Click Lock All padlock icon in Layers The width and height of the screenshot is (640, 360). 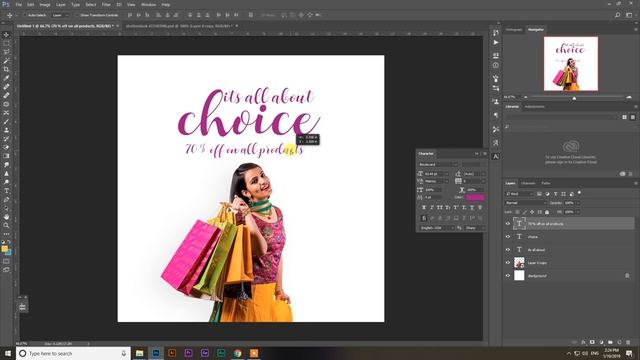[x=547, y=212]
